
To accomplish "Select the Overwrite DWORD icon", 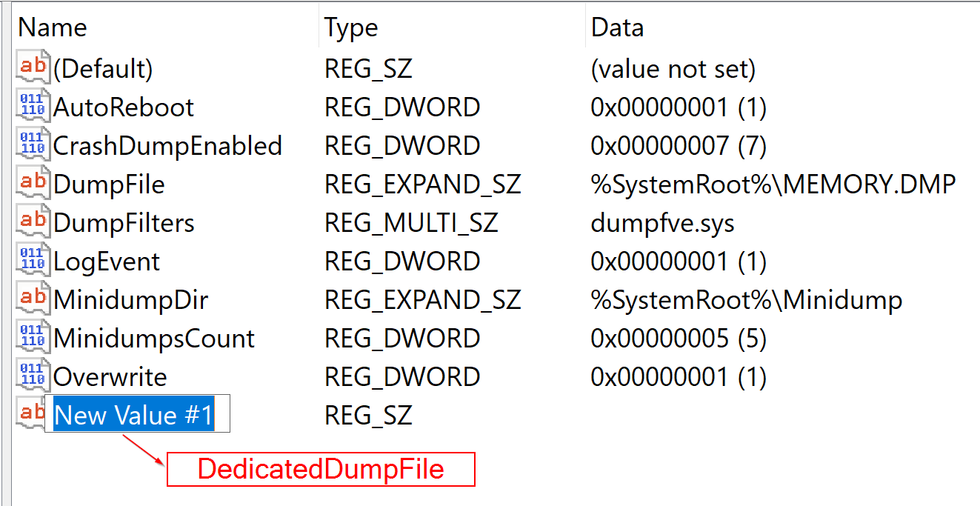I will pos(33,376).
